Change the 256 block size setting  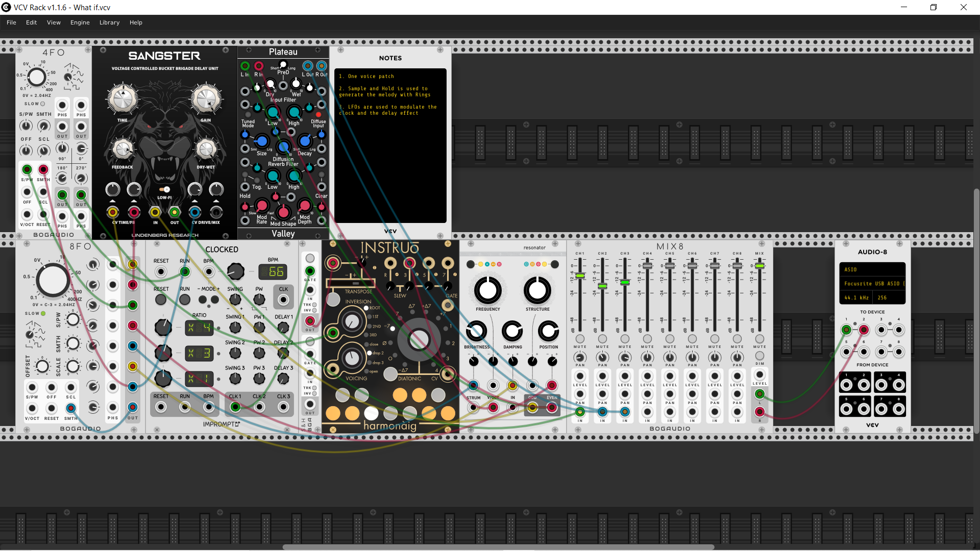coord(889,297)
